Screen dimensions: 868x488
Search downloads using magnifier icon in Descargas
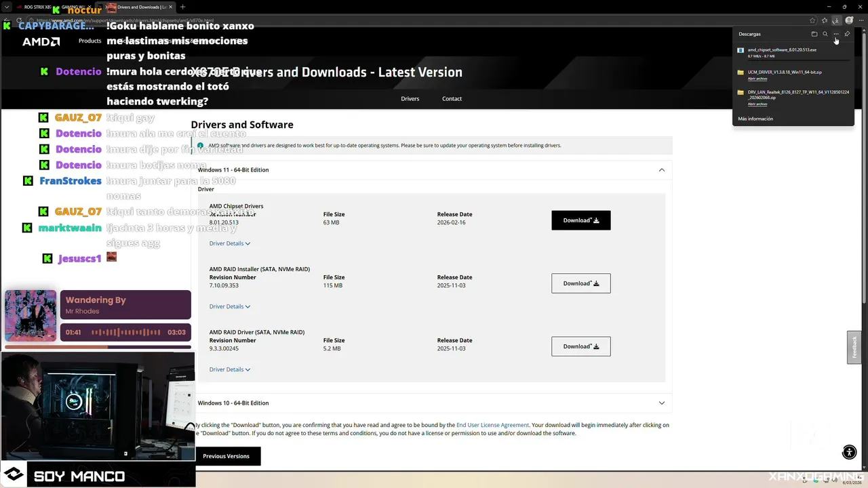(825, 34)
